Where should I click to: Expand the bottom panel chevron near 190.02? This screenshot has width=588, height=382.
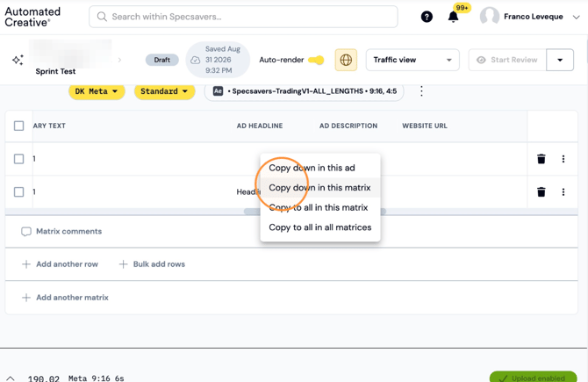[x=11, y=378]
